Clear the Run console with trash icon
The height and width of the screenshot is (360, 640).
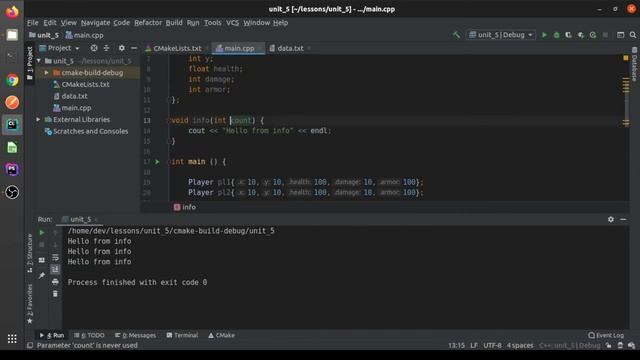click(x=55, y=294)
